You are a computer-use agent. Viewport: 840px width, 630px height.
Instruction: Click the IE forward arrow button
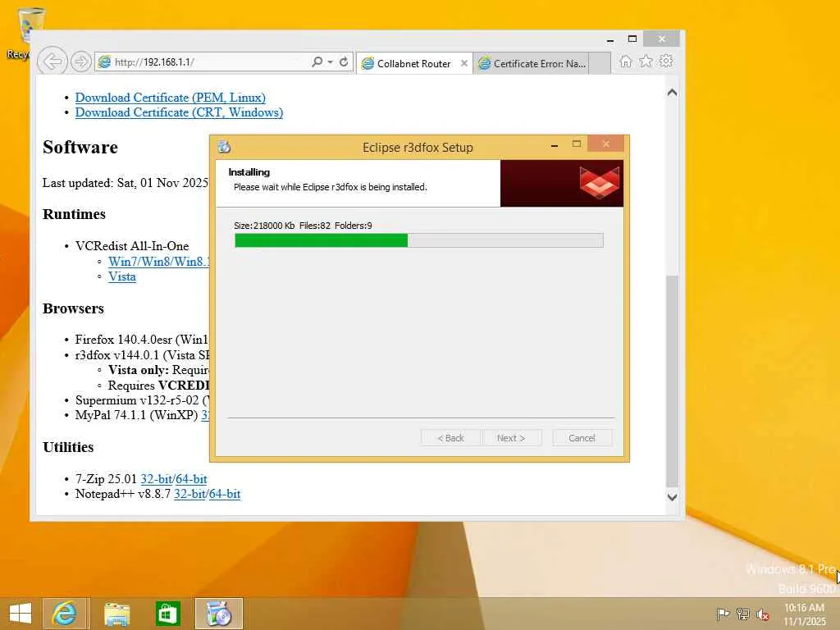click(x=80, y=62)
